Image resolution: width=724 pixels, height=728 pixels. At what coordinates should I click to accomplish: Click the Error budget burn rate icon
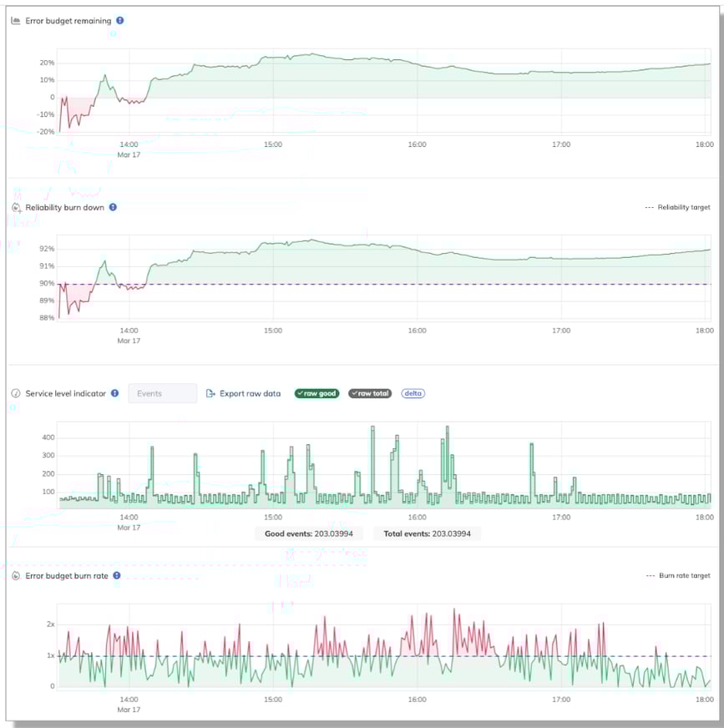tap(16, 575)
